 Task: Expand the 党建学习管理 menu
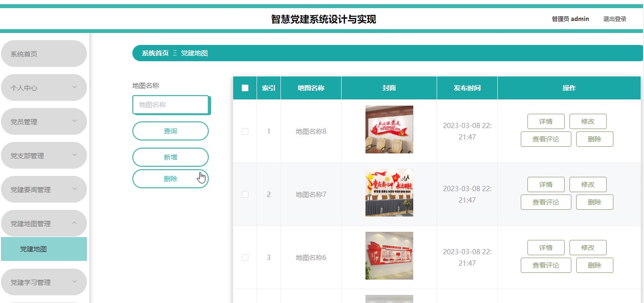coord(44,282)
